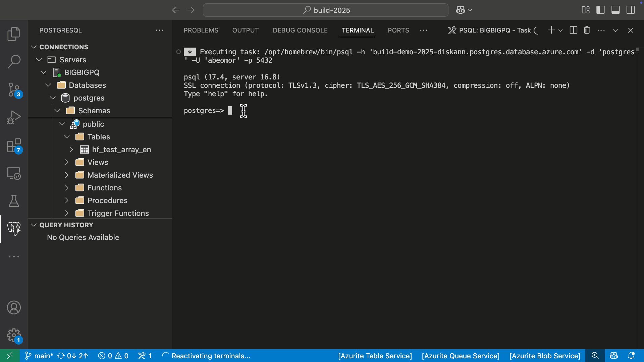Image resolution: width=644 pixels, height=362 pixels.
Task: Select the PostgreSQL elephant icon
Action: (14, 229)
